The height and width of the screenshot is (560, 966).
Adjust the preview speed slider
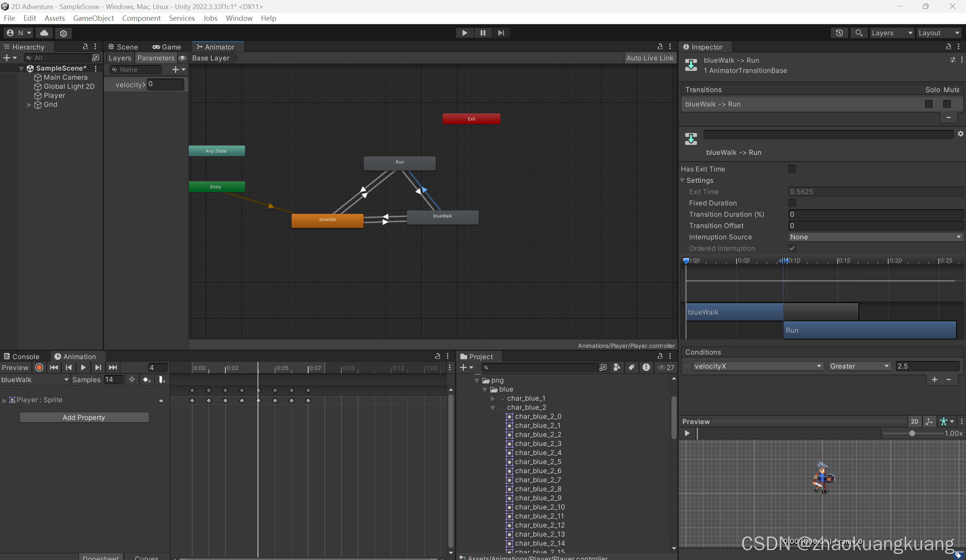point(912,433)
